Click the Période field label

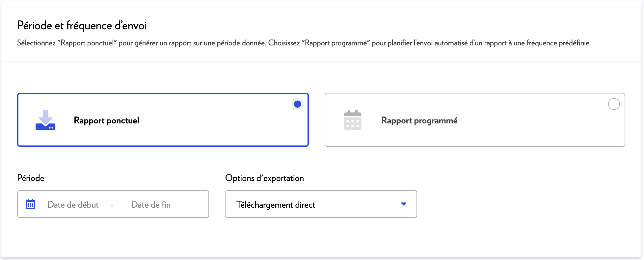(x=31, y=178)
